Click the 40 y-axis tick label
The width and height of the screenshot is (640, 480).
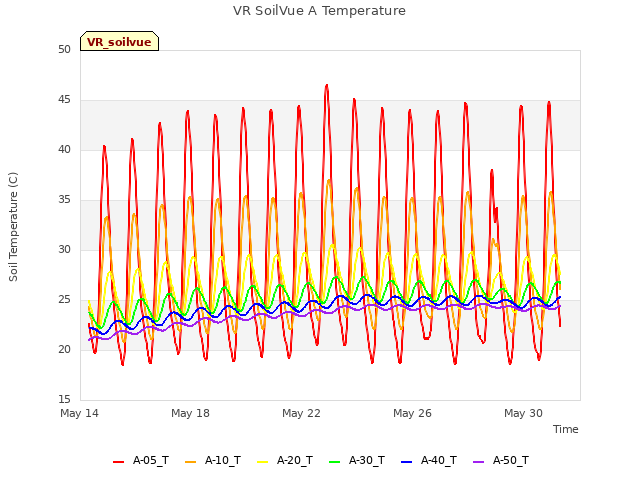64,149
